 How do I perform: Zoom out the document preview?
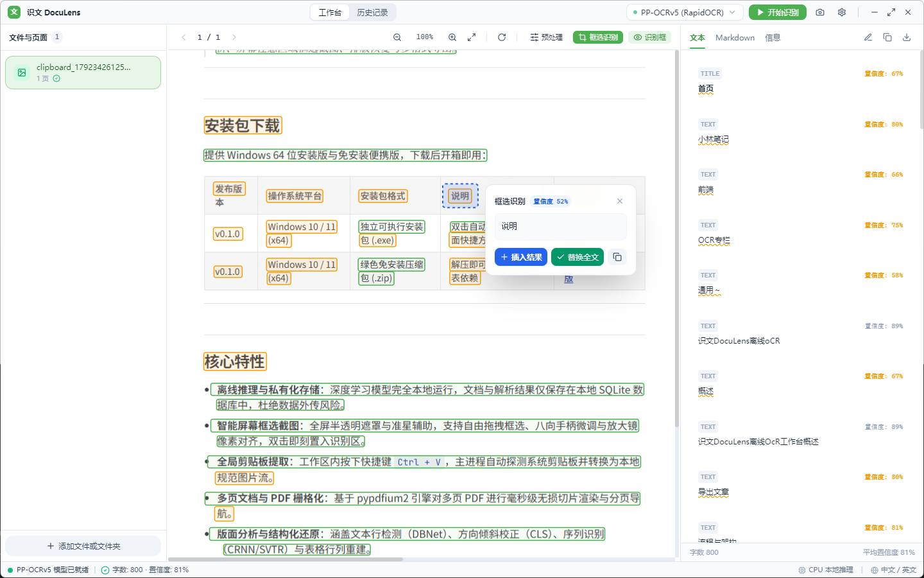(x=397, y=37)
